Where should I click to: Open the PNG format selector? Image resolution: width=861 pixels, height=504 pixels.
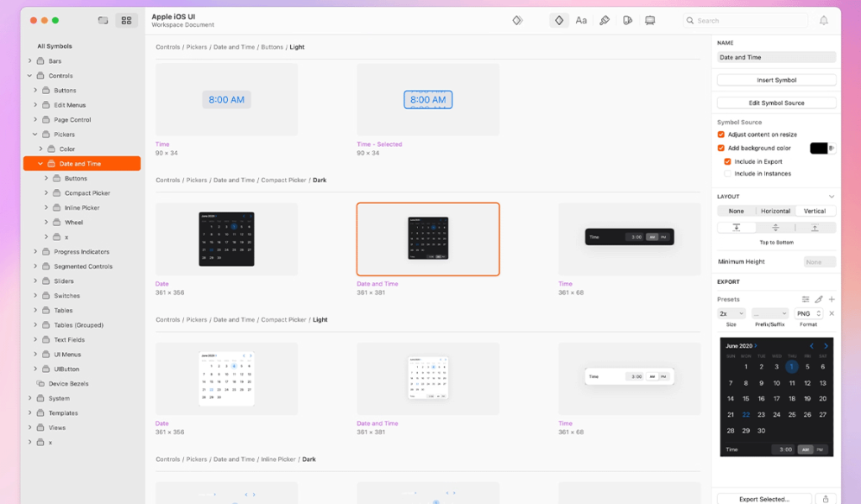pos(808,313)
